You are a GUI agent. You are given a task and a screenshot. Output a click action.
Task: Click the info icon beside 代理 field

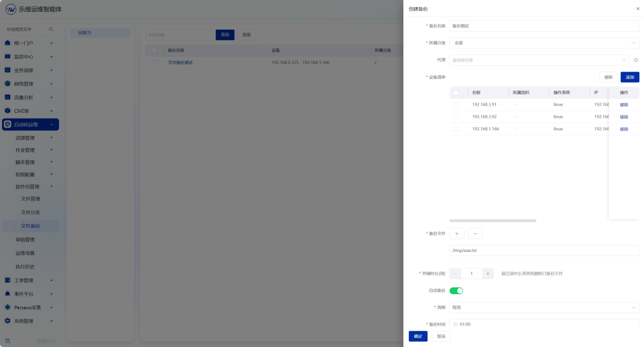click(636, 60)
